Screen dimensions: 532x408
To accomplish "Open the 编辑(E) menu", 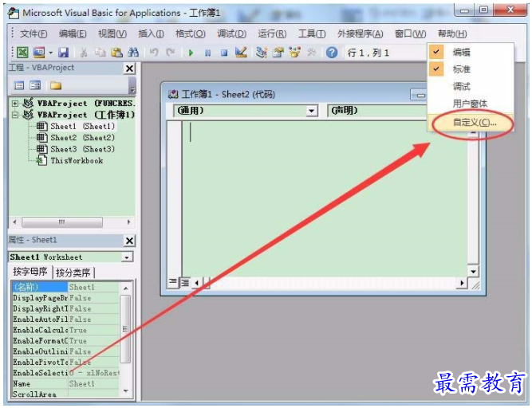I will [x=73, y=33].
